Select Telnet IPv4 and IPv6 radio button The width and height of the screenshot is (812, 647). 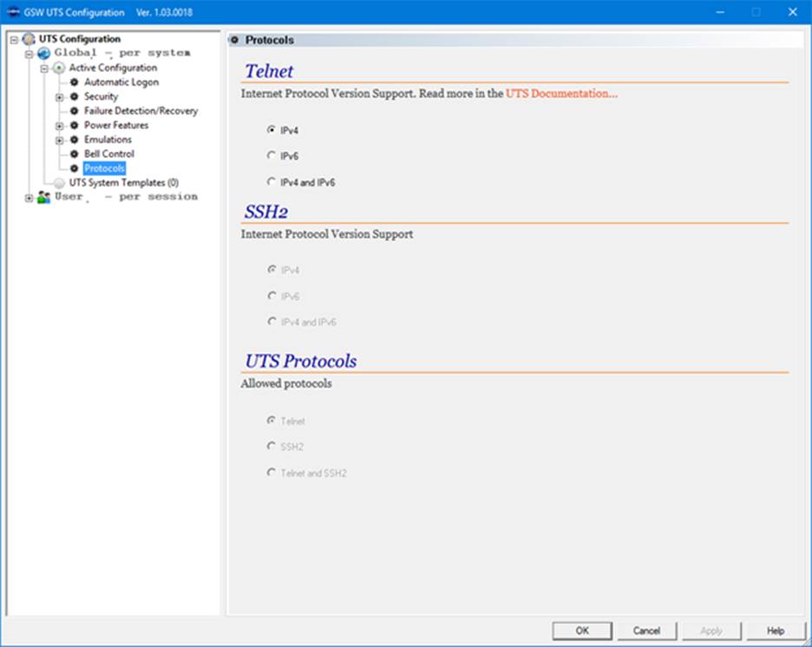pos(271,181)
